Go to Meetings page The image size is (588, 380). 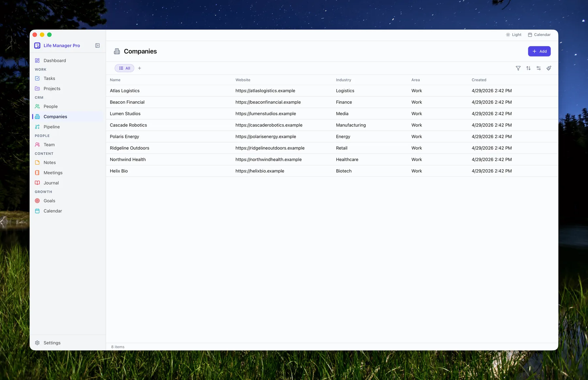click(x=53, y=173)
